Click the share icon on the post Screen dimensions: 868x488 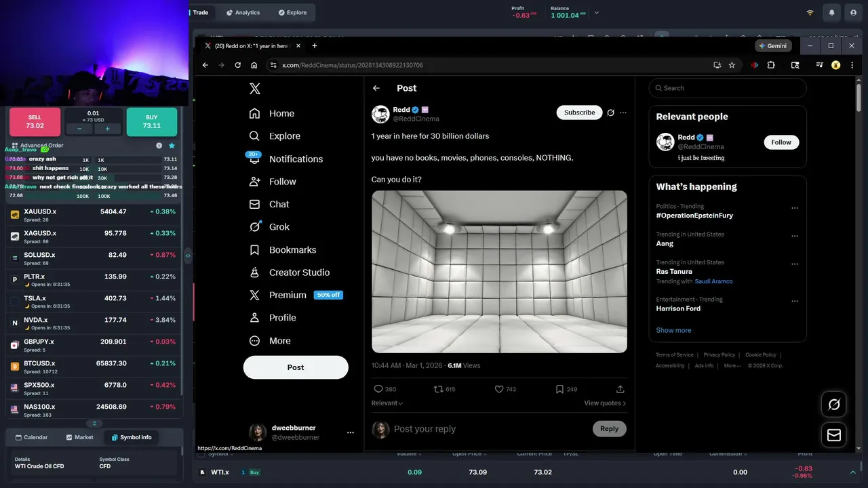pos(620,389)
